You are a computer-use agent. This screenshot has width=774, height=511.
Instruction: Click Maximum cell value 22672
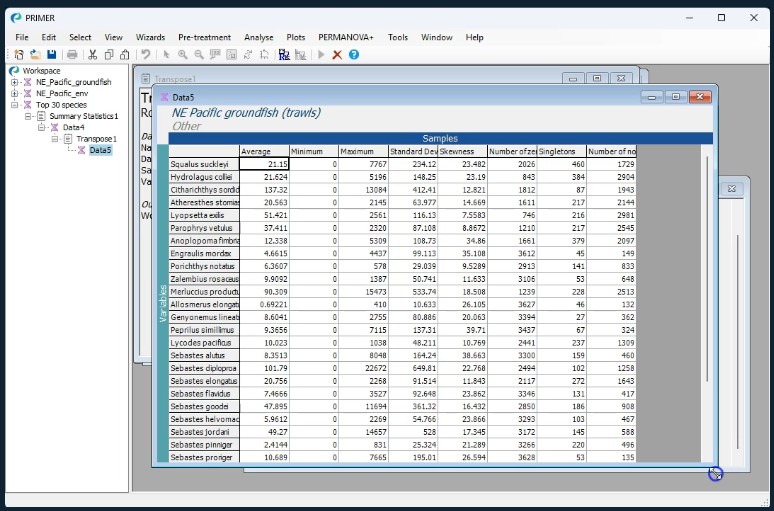(364, 368)
